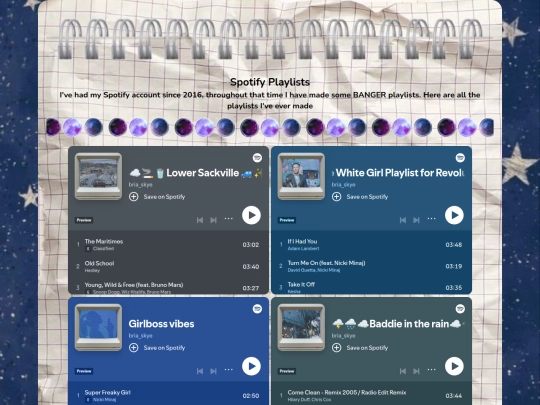This screenshot has width=540, height=405.
Task: Play the Baddie in the rain playlist
Action: [454, 366]
